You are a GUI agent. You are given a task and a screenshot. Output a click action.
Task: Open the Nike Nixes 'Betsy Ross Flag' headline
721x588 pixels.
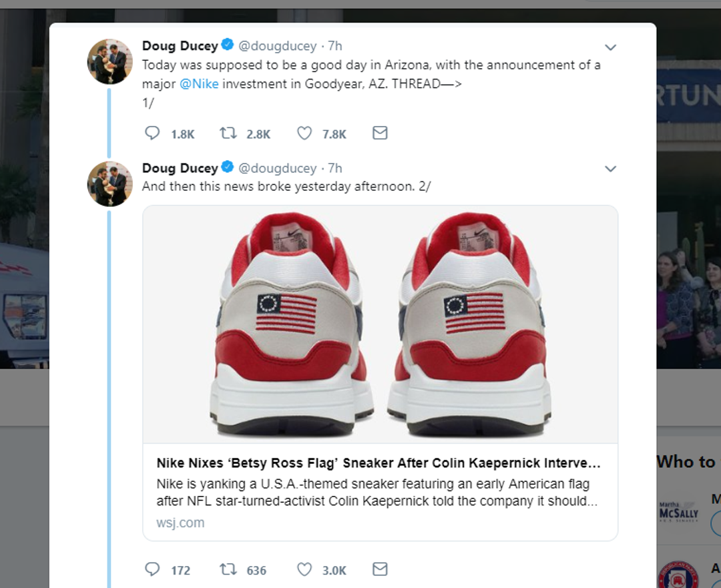tap(378, 463)
